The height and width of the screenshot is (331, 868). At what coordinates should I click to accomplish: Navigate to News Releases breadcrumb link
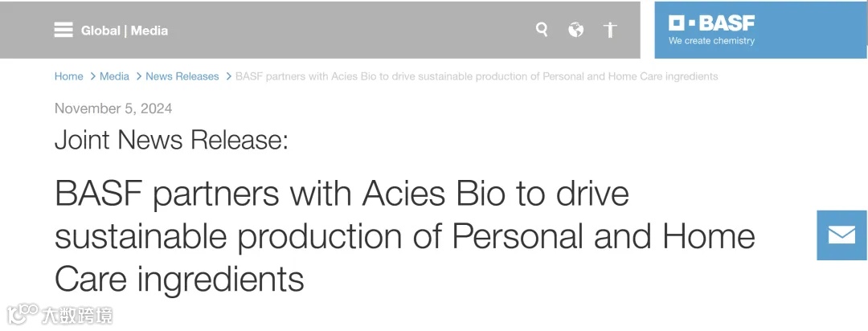pos(182,76)
